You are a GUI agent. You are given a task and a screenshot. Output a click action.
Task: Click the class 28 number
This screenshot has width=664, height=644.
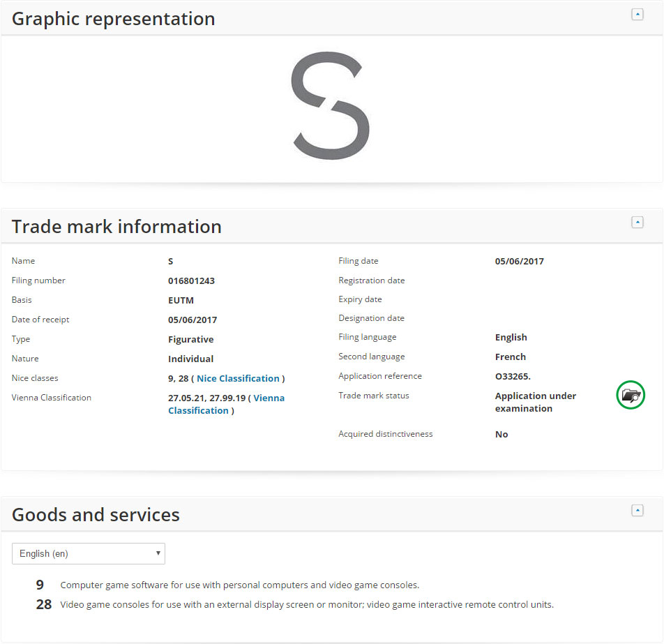(x=44, y=604)
